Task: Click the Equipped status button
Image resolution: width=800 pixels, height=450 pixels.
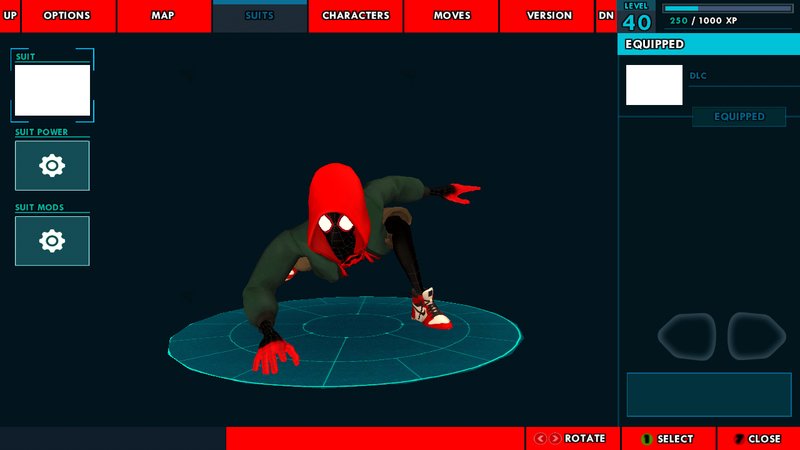Action: coord(739,117)
